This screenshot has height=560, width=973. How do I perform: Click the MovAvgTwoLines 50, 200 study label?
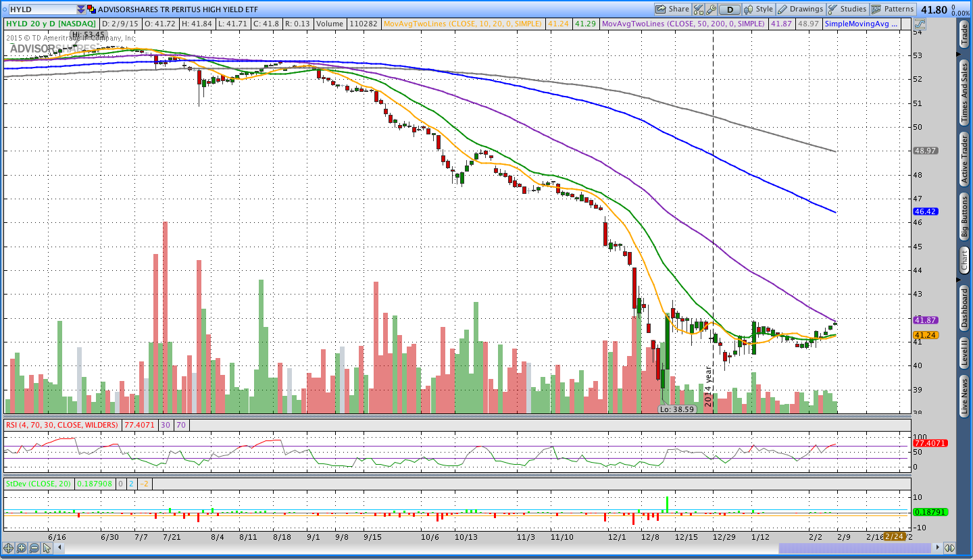click(x=683, y=24)
